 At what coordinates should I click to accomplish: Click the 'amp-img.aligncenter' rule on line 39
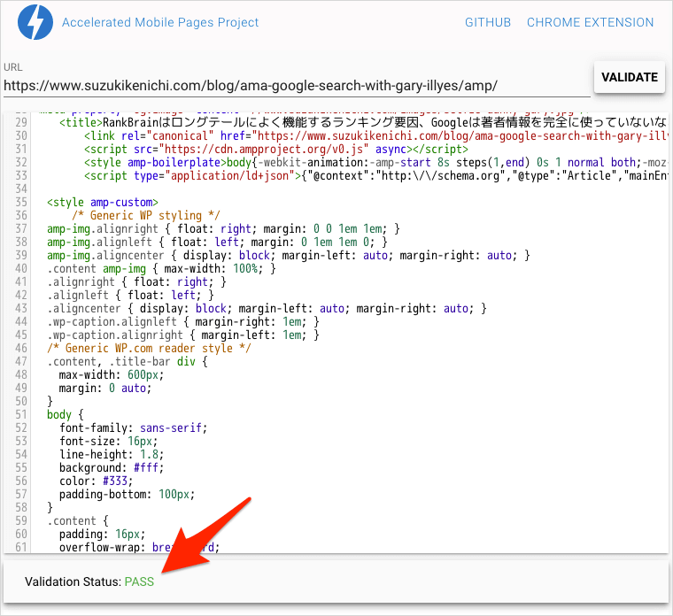(289, 255)
